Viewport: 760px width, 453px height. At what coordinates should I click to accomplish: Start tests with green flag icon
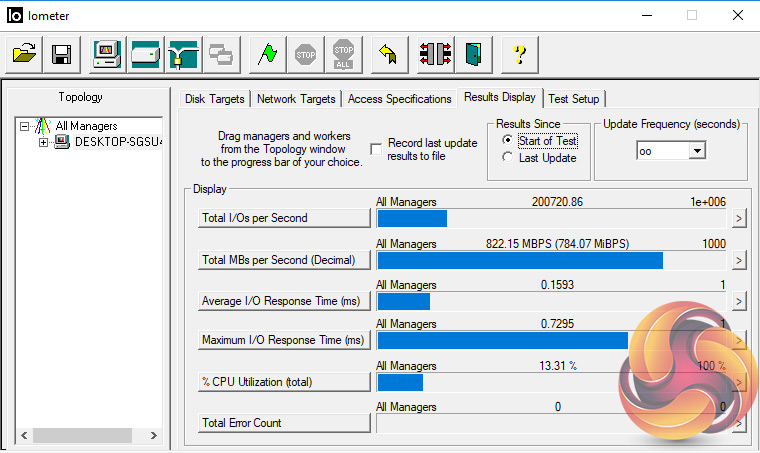pyautogui.click(x=267, y=54)
